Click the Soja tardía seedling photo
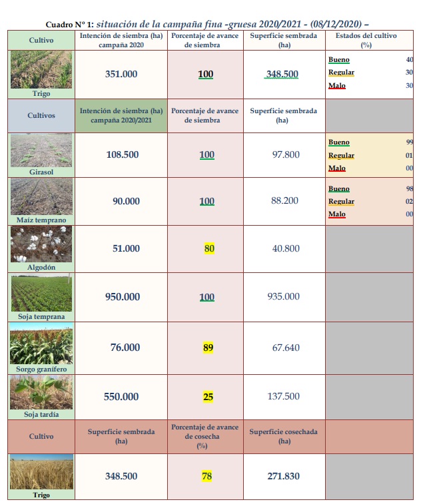Screen dimensions: 423x504 coord(41,392)
